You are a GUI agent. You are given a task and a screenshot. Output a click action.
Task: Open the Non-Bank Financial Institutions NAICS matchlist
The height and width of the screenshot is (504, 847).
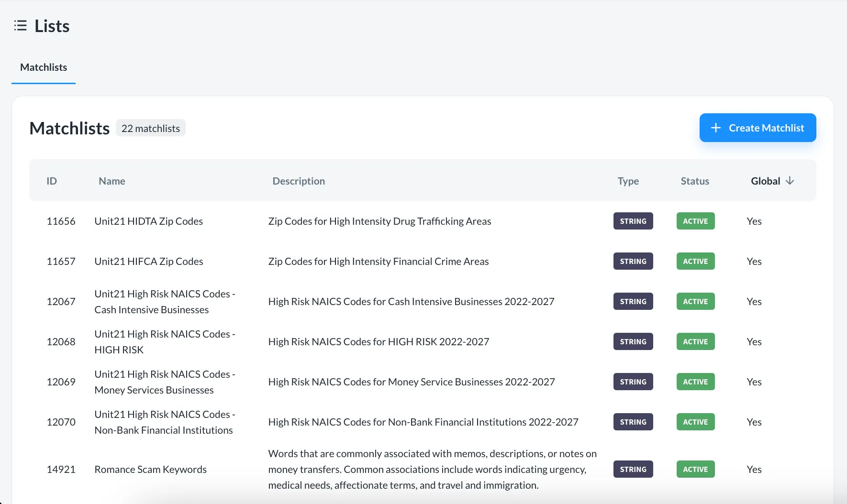[165, 422]
